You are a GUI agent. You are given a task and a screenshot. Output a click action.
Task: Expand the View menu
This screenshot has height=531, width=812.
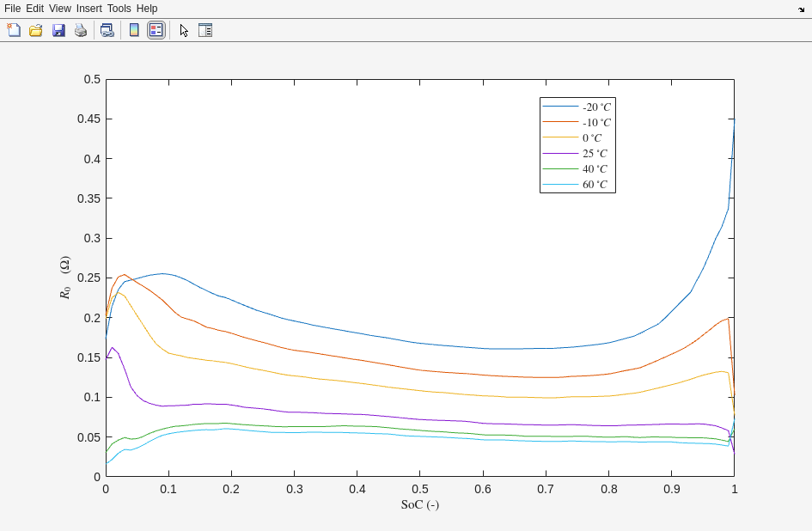[x=60, y=9]
